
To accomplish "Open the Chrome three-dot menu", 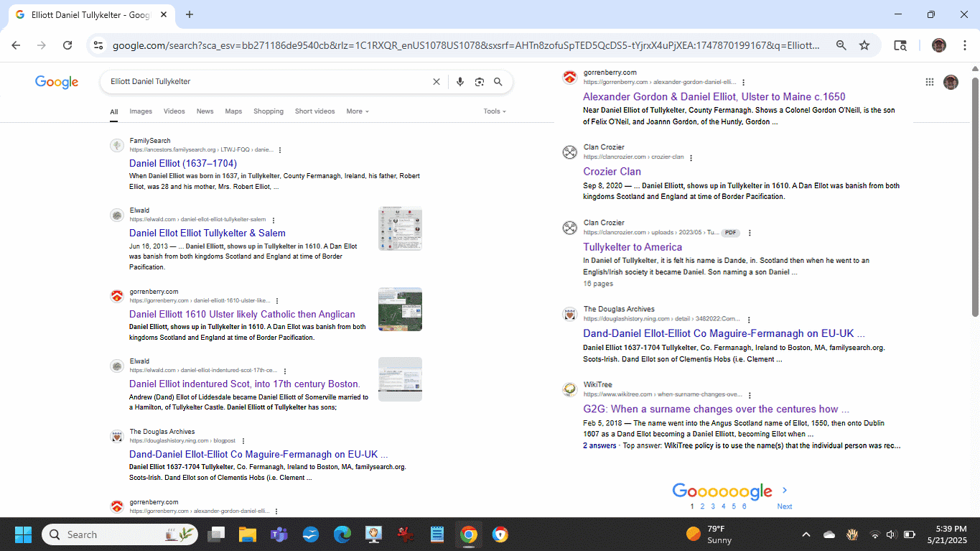I will tap(964, 45).
